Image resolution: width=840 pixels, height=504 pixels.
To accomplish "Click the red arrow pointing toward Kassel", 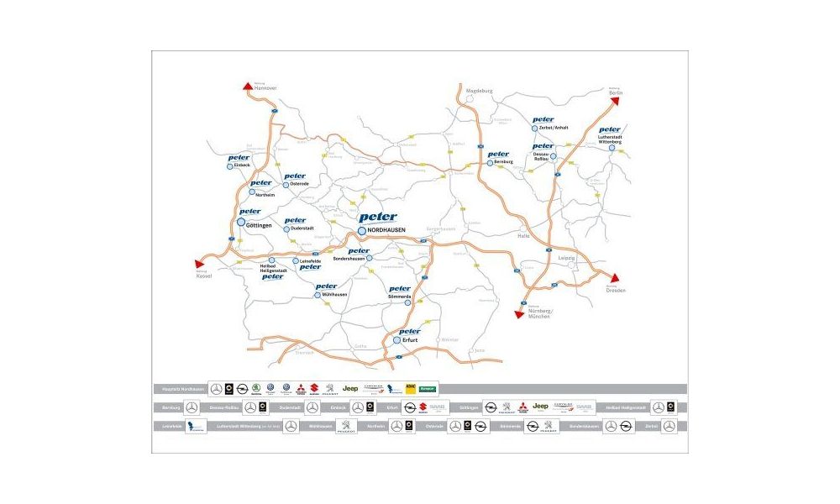I will tap(199, 262).
